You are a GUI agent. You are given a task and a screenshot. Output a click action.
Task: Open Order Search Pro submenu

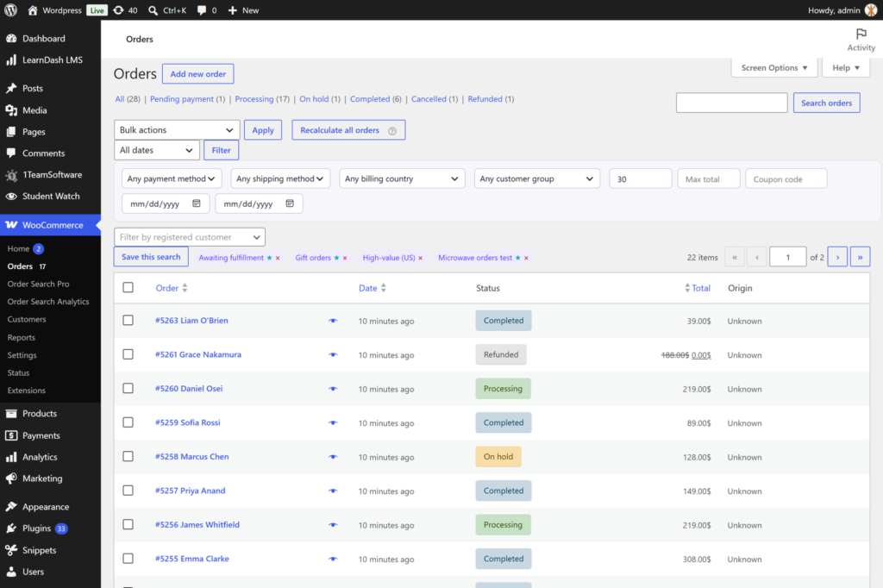[x=38, y=284]
